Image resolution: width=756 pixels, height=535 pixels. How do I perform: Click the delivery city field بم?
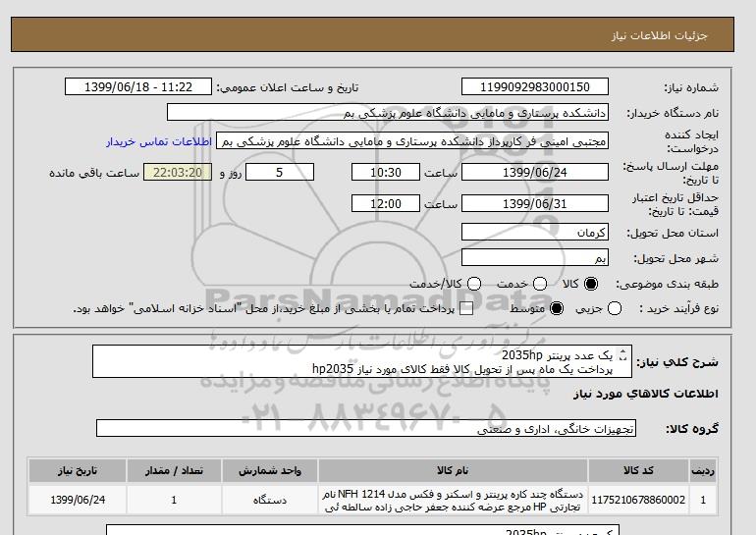click(x=535, y=257)
